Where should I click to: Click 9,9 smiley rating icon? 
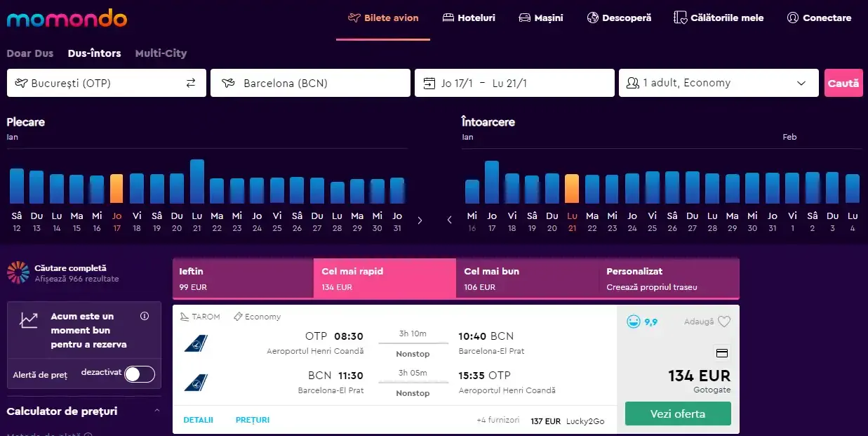click(634, 322)
